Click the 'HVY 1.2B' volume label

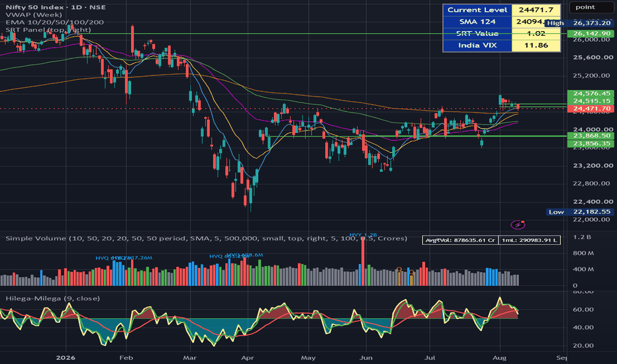[363, 235]
